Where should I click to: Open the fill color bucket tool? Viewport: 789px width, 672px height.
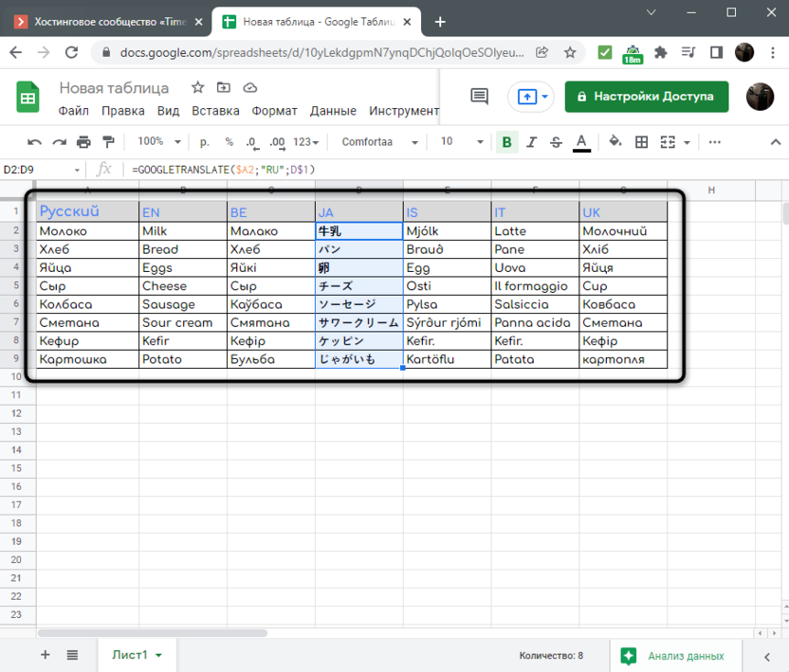click(x=615, y=142)
